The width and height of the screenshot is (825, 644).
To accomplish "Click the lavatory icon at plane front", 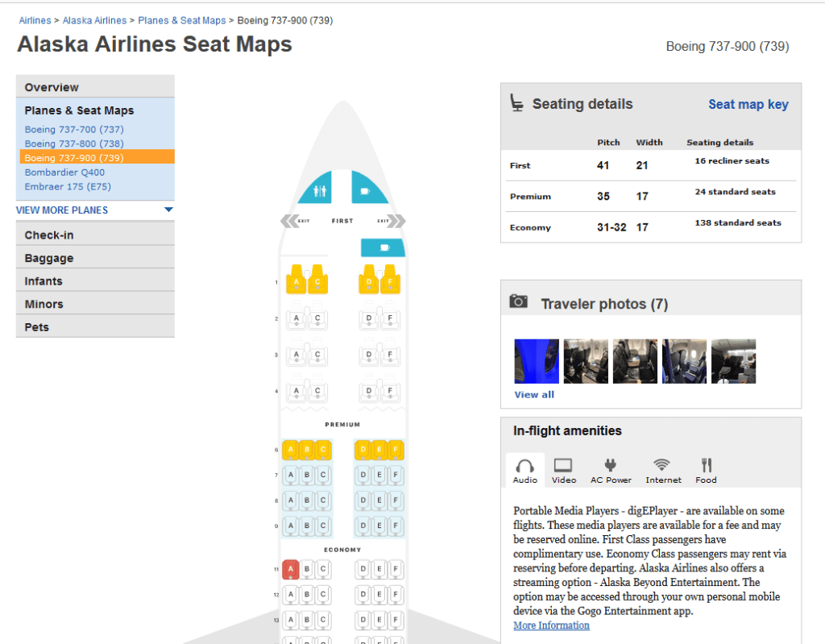I will (x=319, y=191).
